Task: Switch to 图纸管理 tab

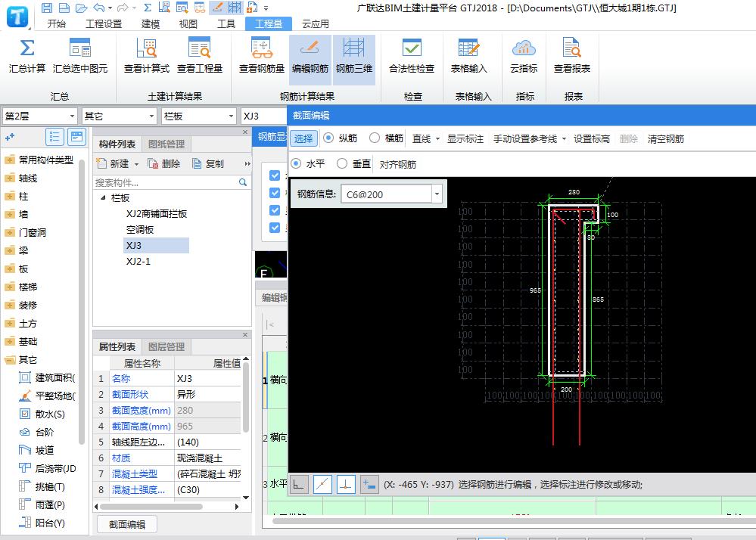Action: [x=166, y=144]
